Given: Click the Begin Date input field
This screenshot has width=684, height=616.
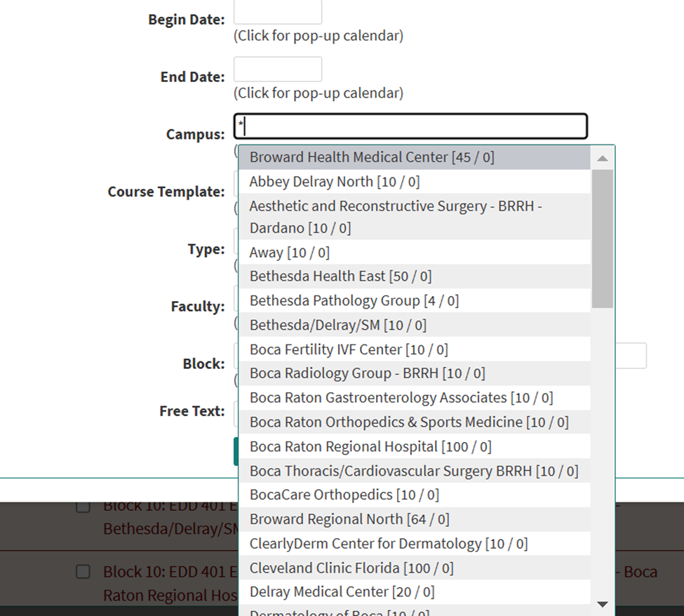Looking at the screenshot, I should (x=278, y=12).
